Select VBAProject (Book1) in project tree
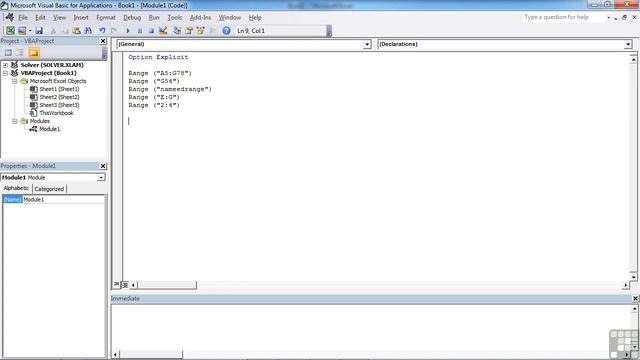640x360 pixels. pos(48,73)
